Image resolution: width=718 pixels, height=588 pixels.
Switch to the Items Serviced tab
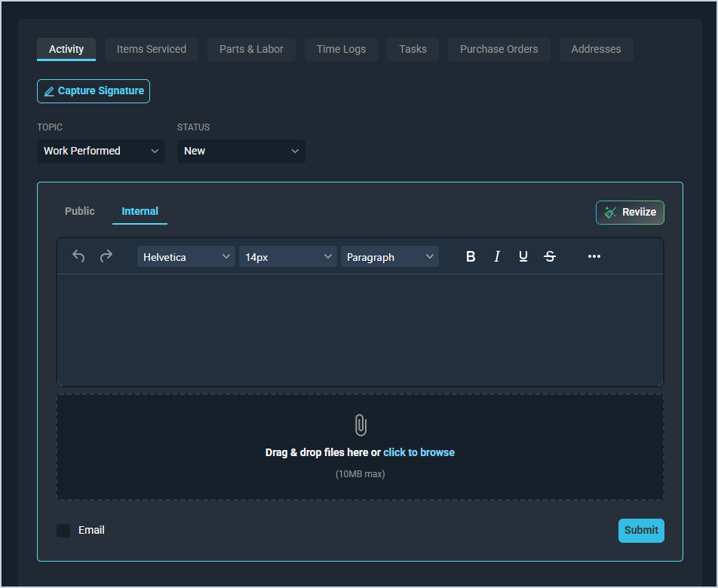pos(152,49)
